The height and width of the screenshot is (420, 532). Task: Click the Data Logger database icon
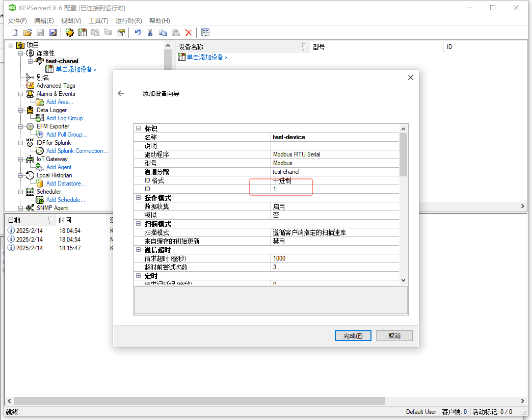coord(30,110)
